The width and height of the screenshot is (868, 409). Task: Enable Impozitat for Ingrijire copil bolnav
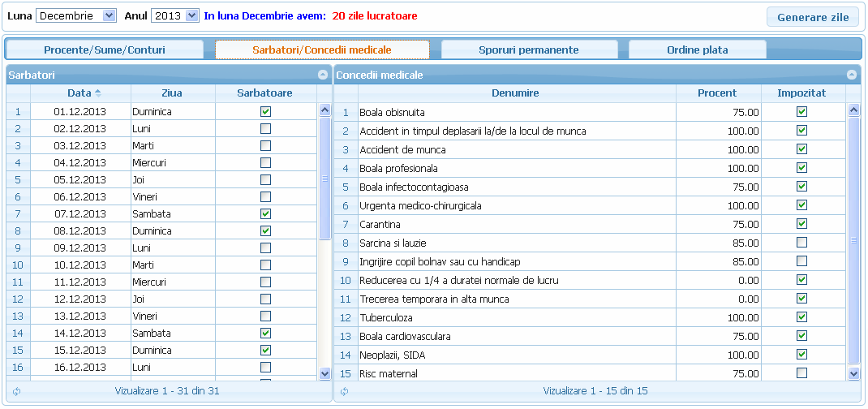(x=801, y=261)
